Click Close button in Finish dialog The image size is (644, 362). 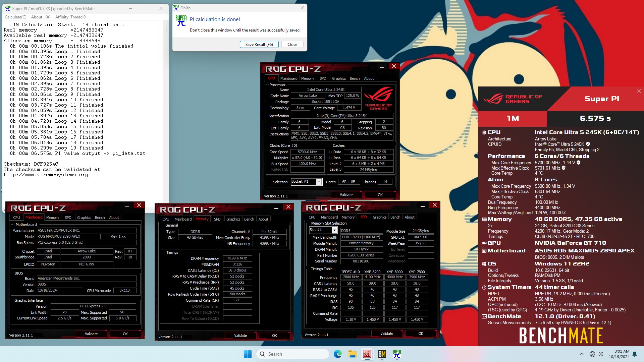(292, 45)
